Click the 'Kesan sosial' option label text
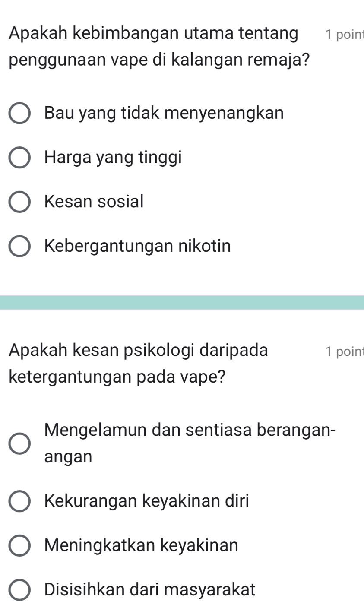 point(94,202)
